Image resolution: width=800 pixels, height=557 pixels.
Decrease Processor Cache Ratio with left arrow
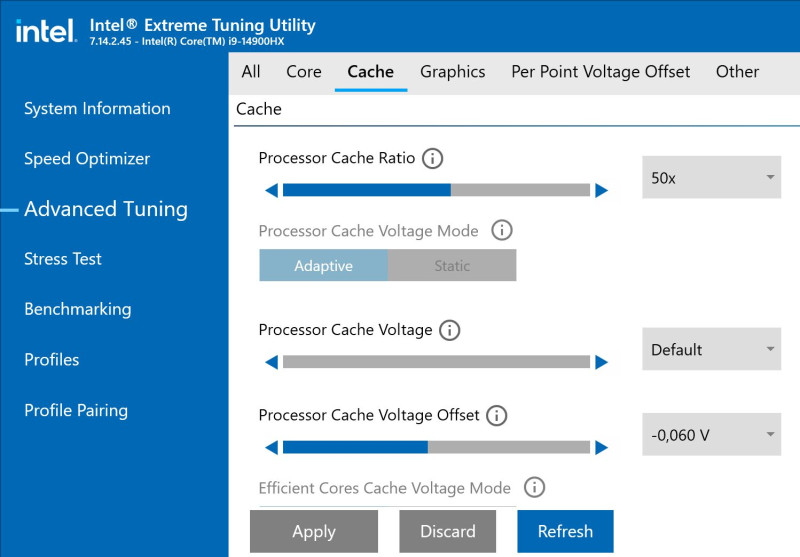click(272, 190)
